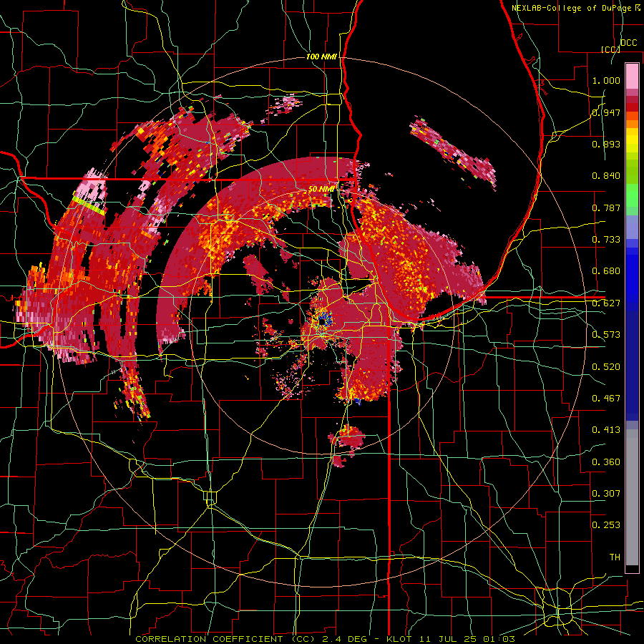Click the DCC label above the legend
Viewport: 644px width, 644px height.
pyautogui.click(x=628, y=43)
